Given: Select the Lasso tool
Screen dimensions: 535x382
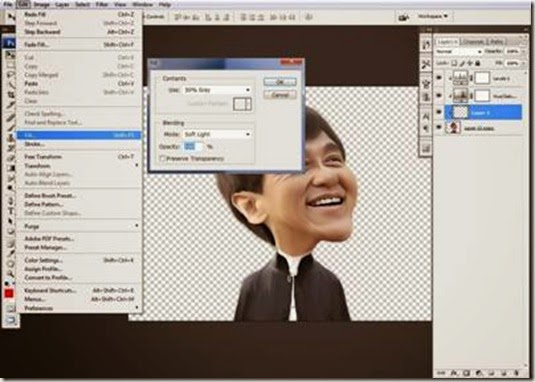Looking at the screenshot, I should tap(10, 75).
